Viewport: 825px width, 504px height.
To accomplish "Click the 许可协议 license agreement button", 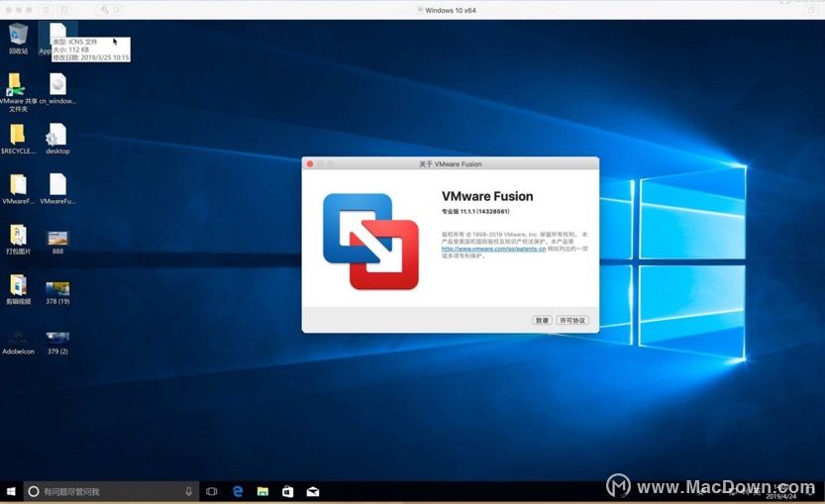I will tap(572, 320).
